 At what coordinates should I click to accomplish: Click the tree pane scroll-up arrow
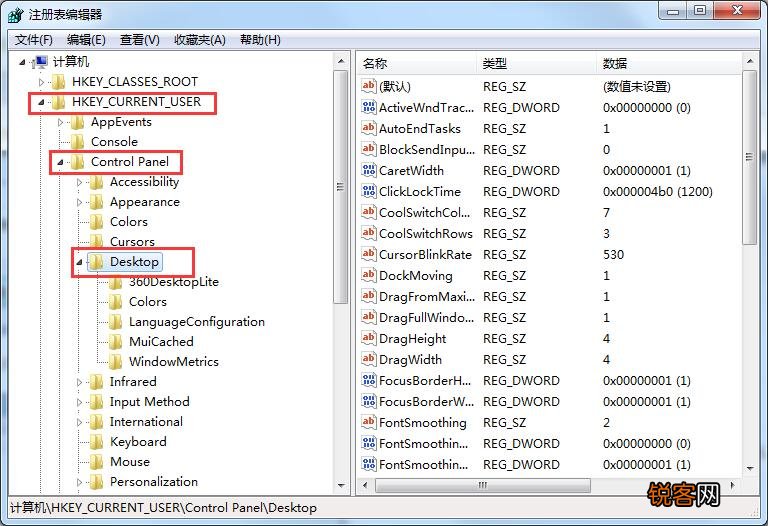[x=341, y=61]
